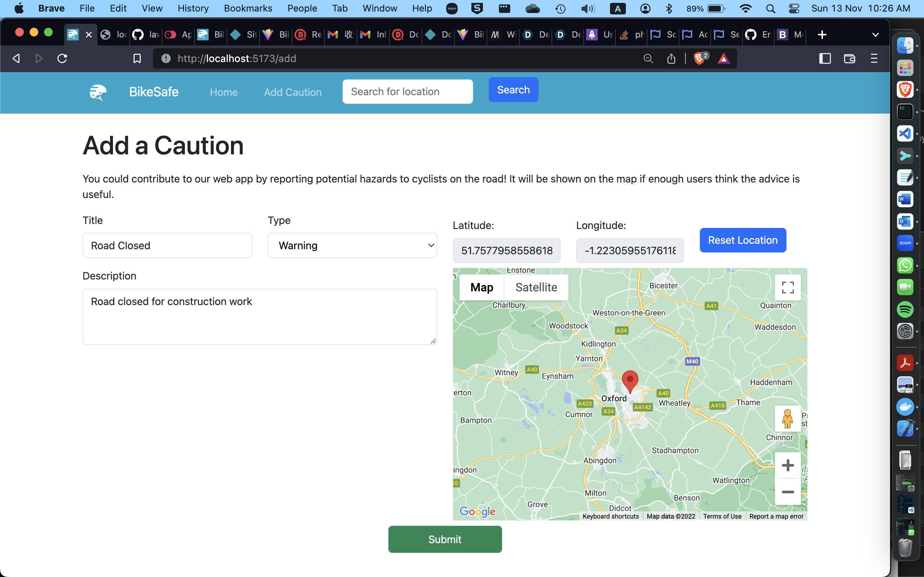Reload the page using refresh icon
Image resolution: width=924 pixels, height=577 pixels.
(x=62, y=58)
